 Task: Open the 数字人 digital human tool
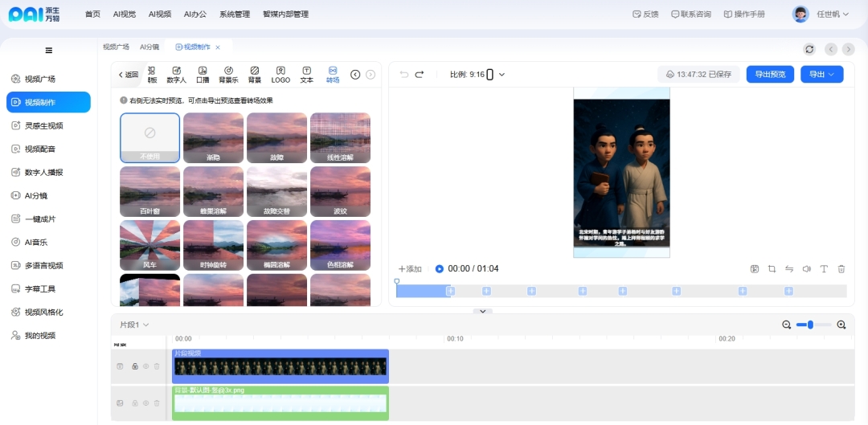176,74
